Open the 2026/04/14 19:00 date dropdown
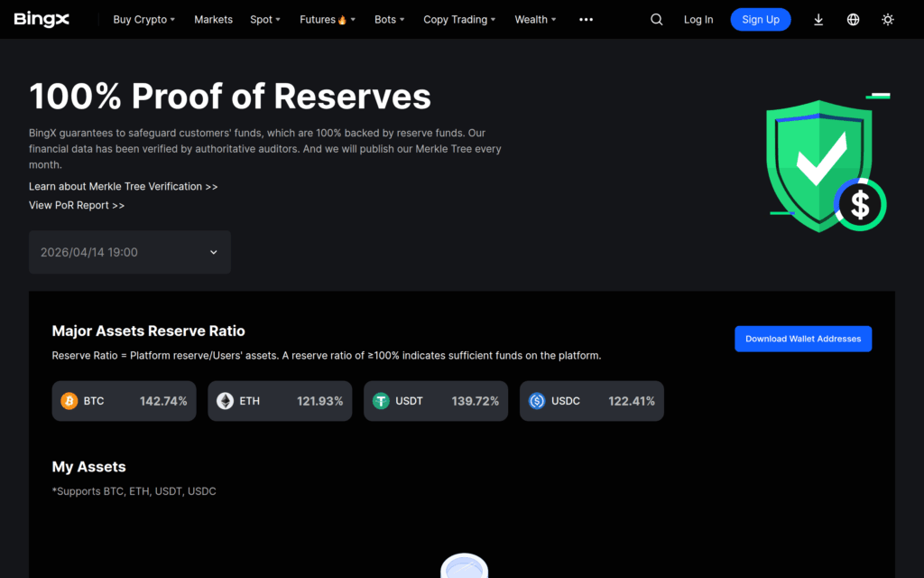Screen dimensions: 924x578 [130, 252]
